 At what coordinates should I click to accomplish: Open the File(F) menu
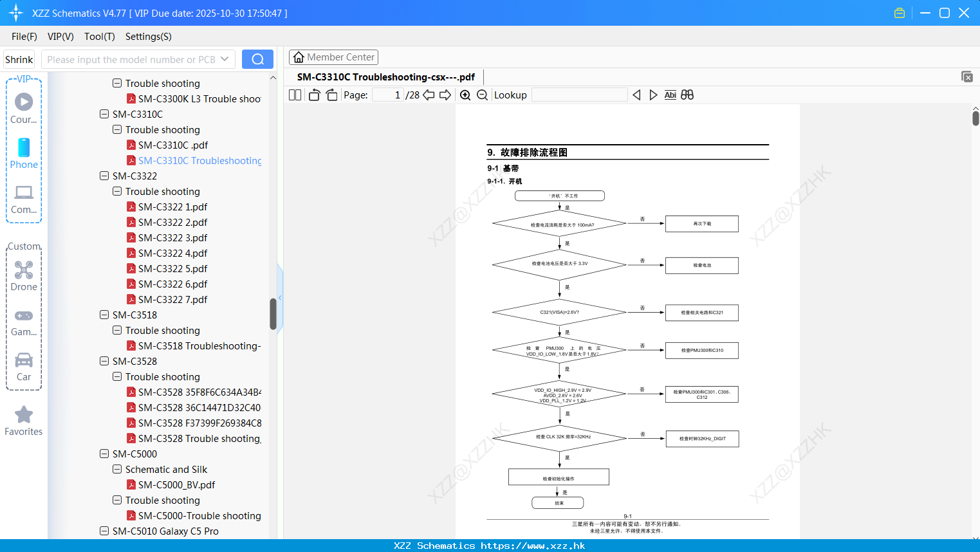[24, 37]
